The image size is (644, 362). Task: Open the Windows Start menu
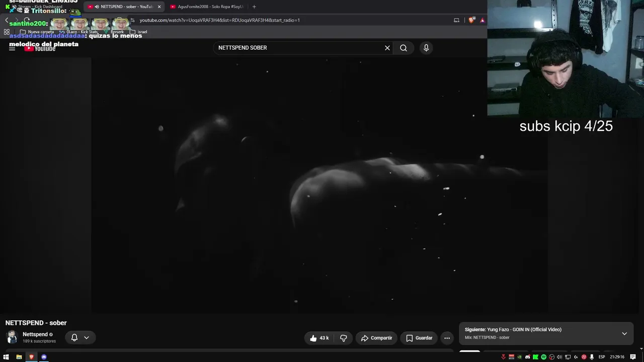tap(7, 357)
